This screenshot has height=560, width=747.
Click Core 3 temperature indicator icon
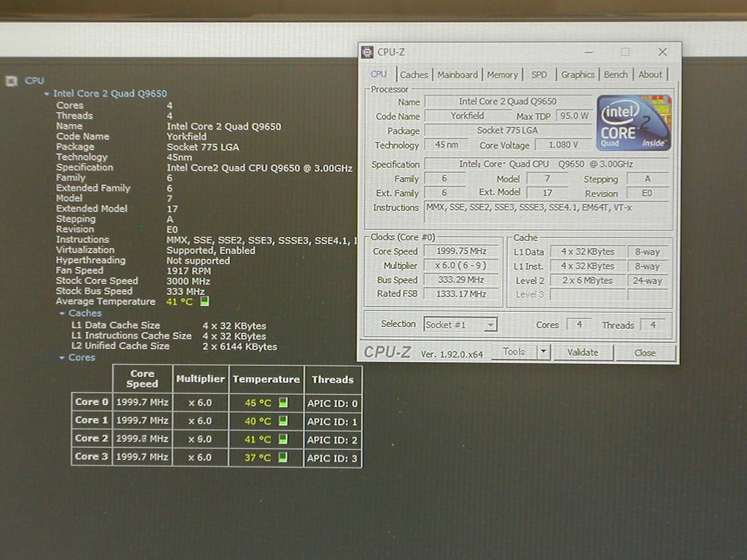tap(283, 457)
